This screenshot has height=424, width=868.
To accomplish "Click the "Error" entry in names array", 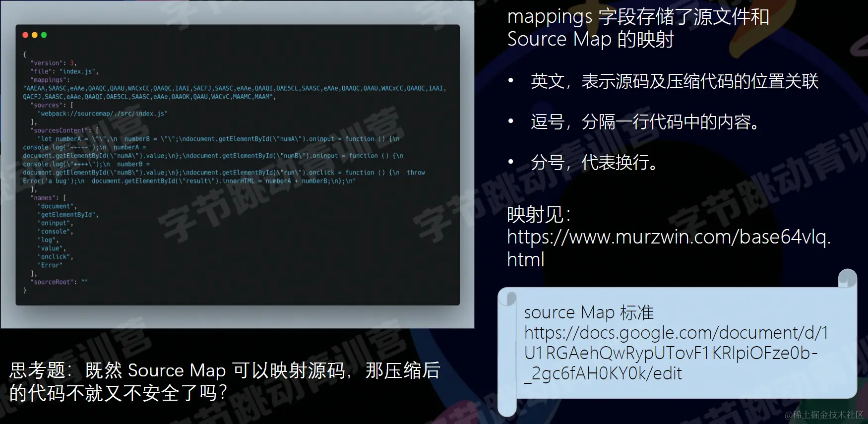I will coord(50,265).
